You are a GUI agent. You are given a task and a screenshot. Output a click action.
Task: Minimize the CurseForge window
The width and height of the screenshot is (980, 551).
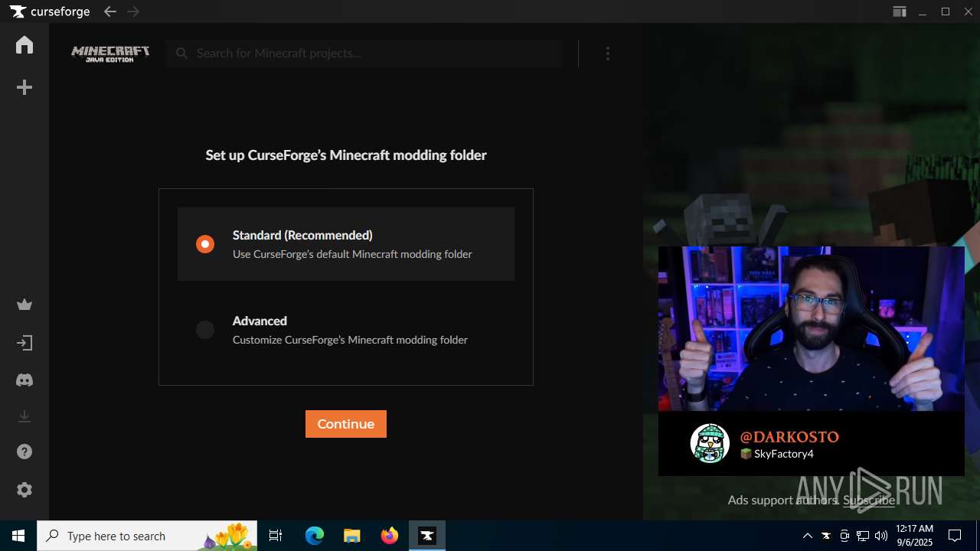tap(923, 11)
